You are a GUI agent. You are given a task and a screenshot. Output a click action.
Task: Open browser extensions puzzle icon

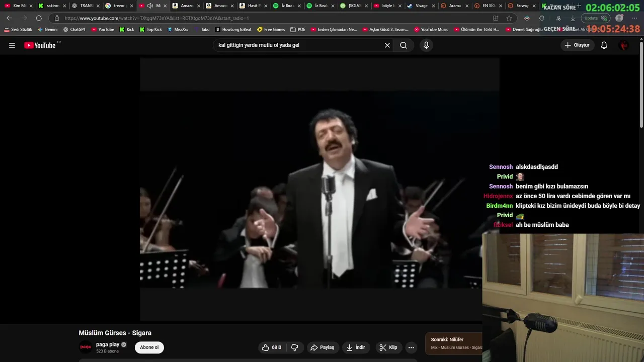[541, 18]
